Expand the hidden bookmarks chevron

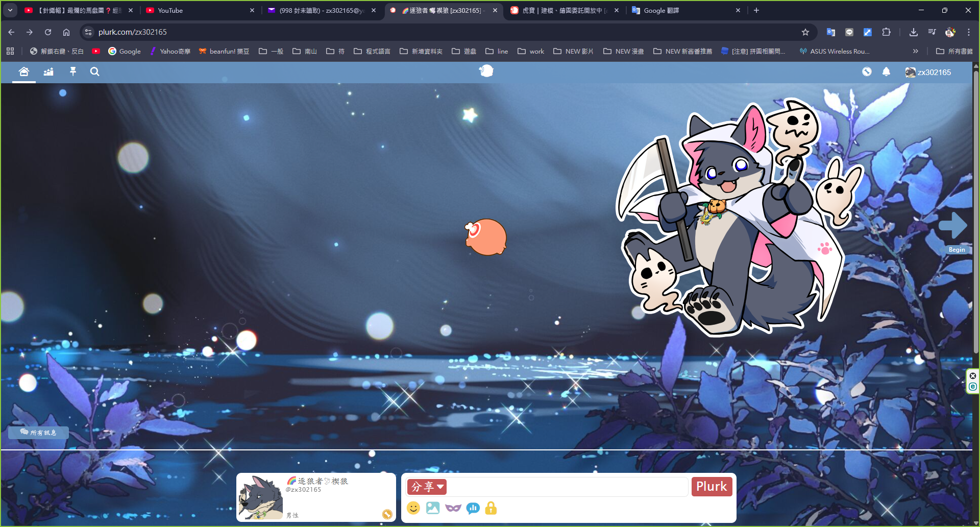pyautogui.click(x=915, y=51)
